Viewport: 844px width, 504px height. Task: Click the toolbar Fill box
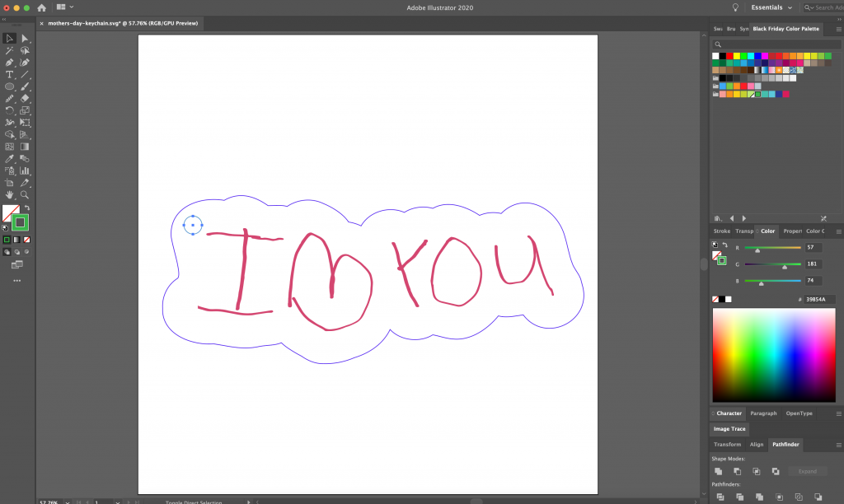[8, 211]
